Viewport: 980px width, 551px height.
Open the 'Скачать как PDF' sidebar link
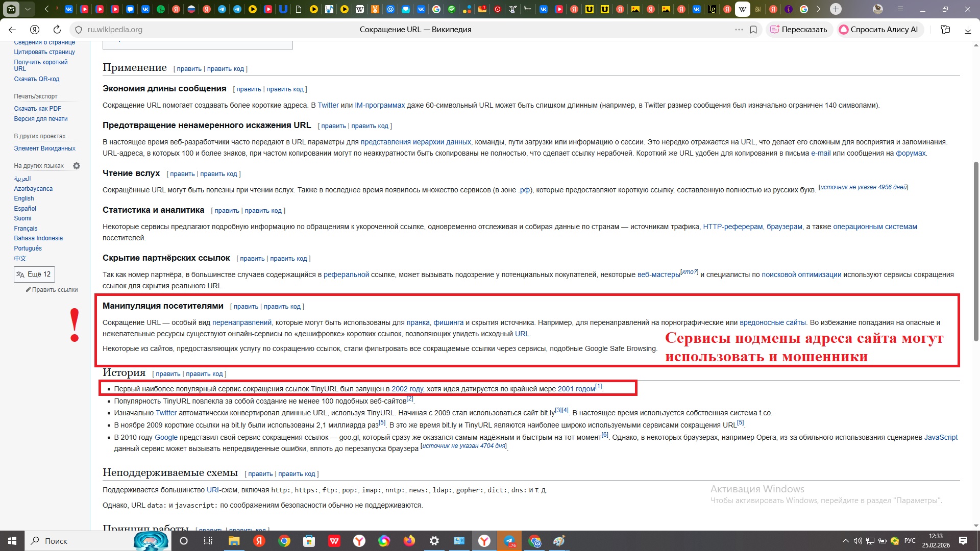tap(37, 109)
